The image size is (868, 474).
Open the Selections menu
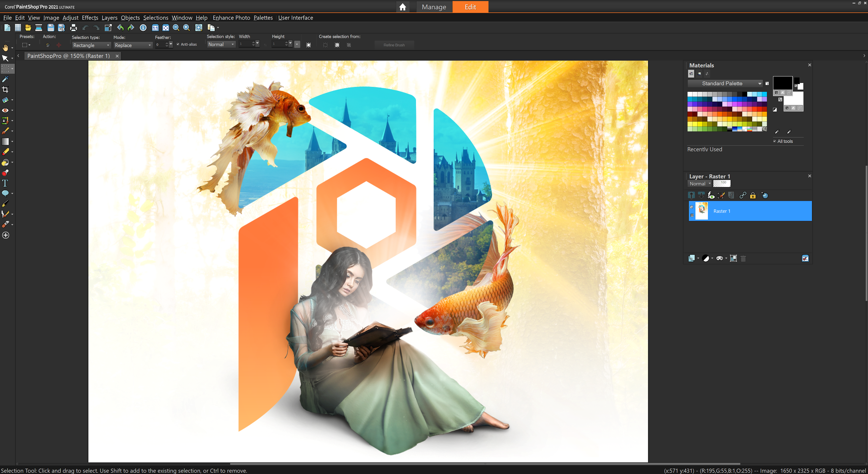click(x=155, y=17)
